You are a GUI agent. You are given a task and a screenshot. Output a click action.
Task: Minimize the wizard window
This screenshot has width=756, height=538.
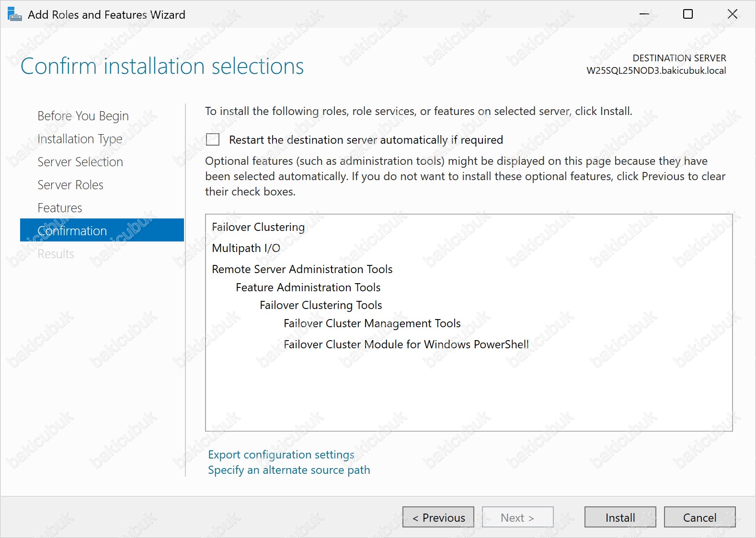[644, 14]
